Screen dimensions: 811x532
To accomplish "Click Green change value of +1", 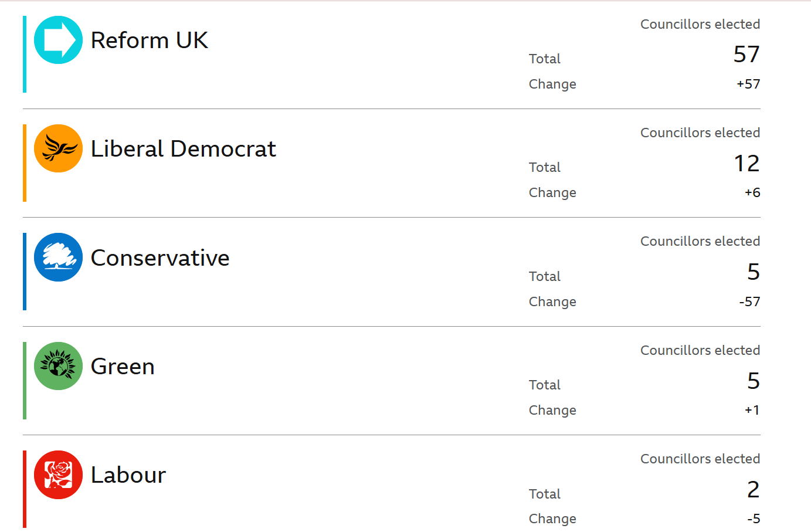I will pyautogui.click(x=752, y=410).
